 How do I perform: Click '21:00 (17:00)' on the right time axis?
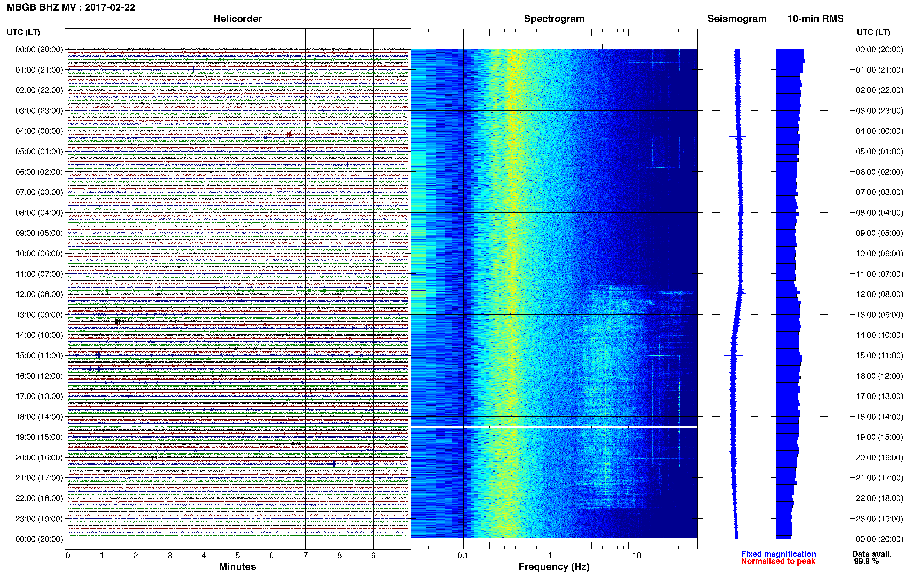coord(879,478)
